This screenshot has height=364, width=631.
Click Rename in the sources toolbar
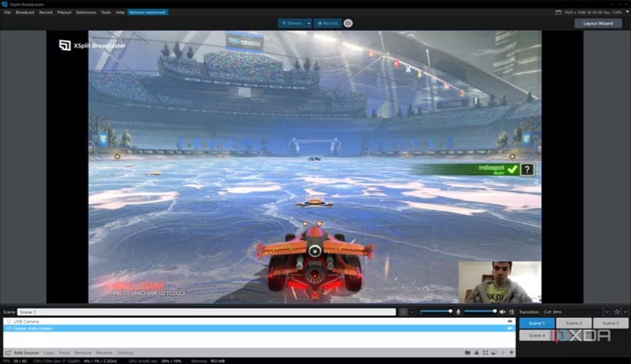104,353
